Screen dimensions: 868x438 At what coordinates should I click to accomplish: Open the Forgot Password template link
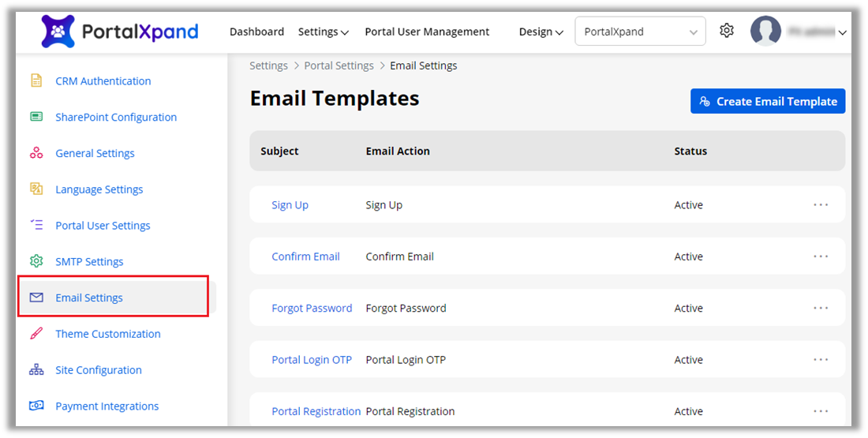tap(312, 308)
